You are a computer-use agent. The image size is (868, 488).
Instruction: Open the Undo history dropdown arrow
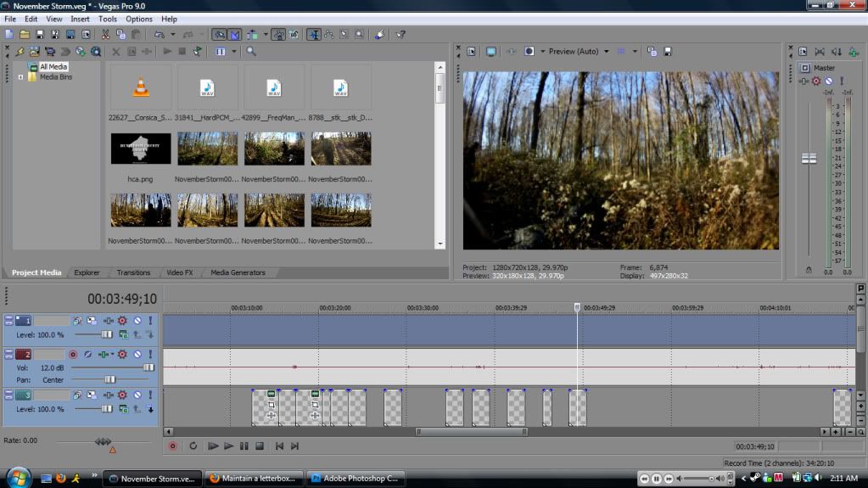173,34
